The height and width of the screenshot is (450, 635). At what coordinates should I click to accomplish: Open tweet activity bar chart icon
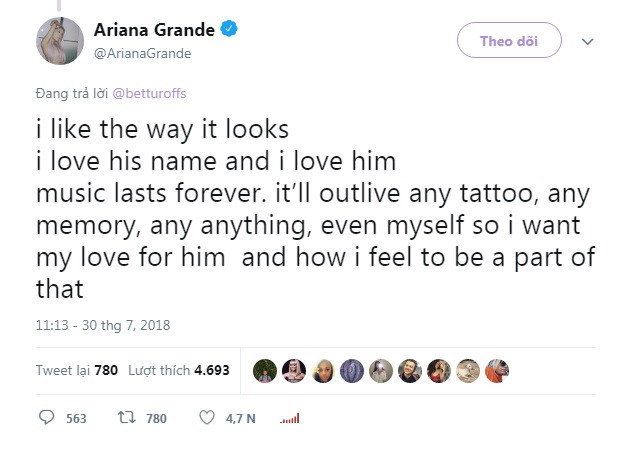[289, 418]
